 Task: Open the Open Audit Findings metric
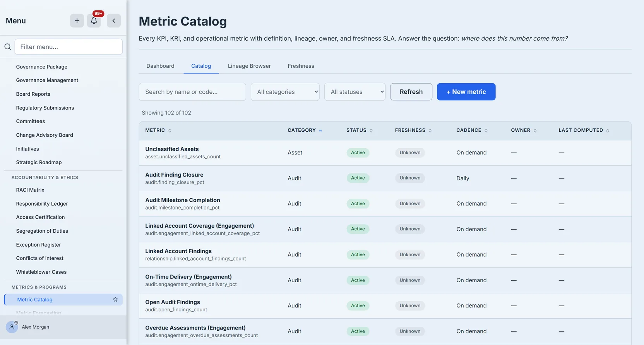click(173, 302)
